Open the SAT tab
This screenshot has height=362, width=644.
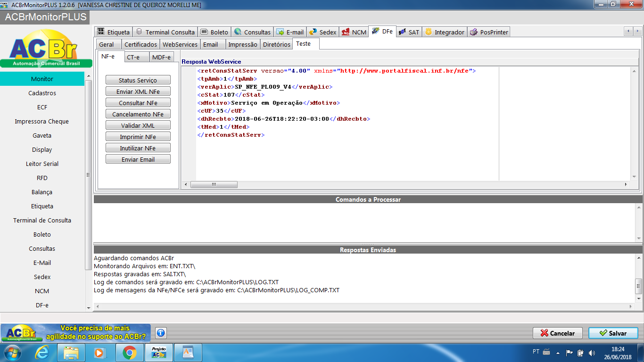(x=409, y=32)
